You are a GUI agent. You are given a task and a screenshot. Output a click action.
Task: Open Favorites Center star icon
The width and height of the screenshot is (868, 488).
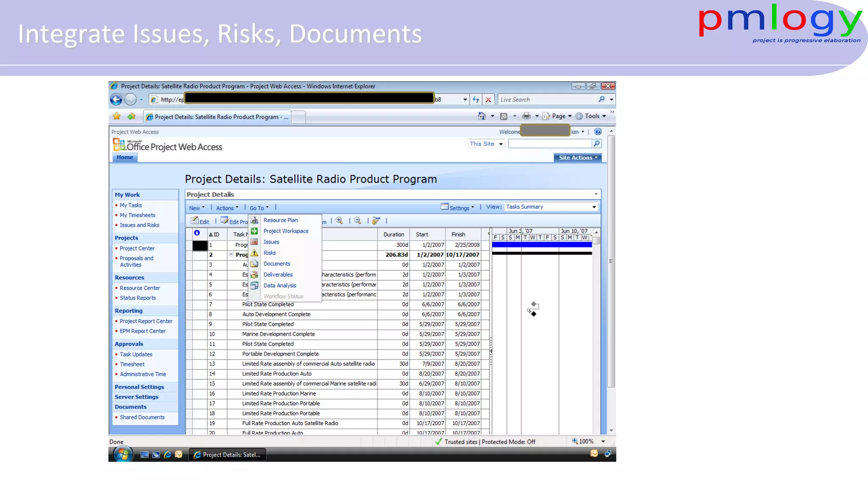tap(117, 116)
